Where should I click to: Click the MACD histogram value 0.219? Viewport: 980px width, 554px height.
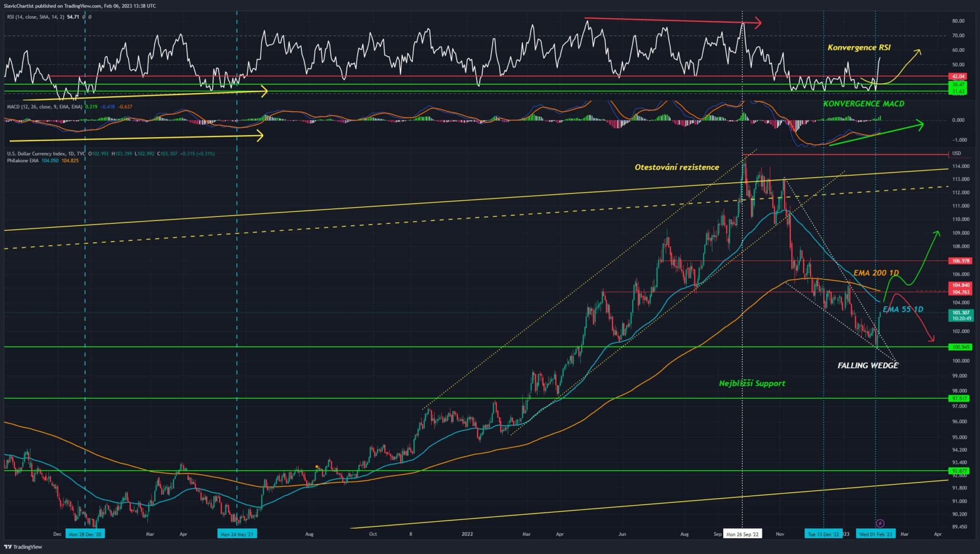tap(91, 106)
